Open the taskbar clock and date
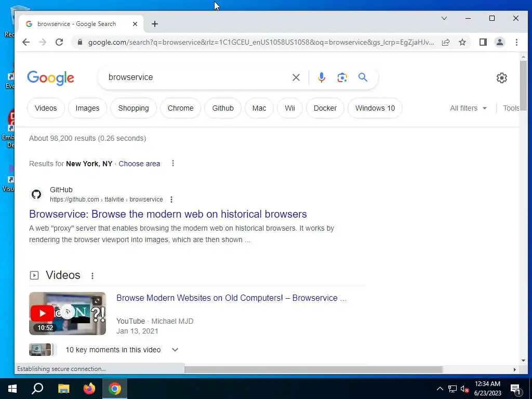532x399 pixels. point(487,389)
